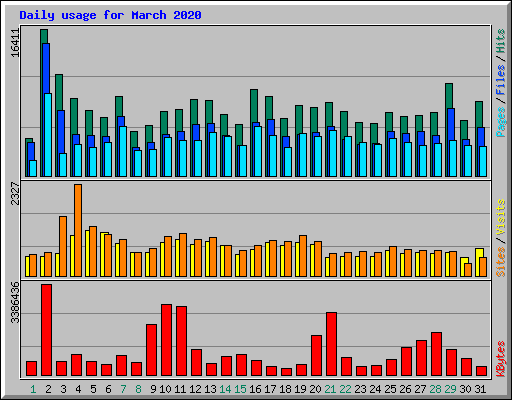
Task: Click the 2327 visits axis label
Action: [15, 193]
